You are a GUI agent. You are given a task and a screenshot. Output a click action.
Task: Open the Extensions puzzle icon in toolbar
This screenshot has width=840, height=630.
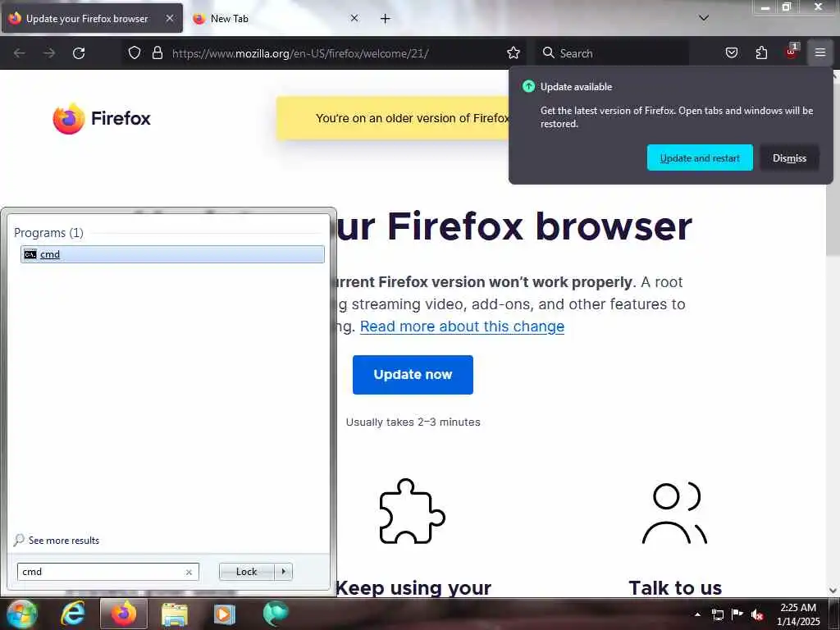[761, 52]
